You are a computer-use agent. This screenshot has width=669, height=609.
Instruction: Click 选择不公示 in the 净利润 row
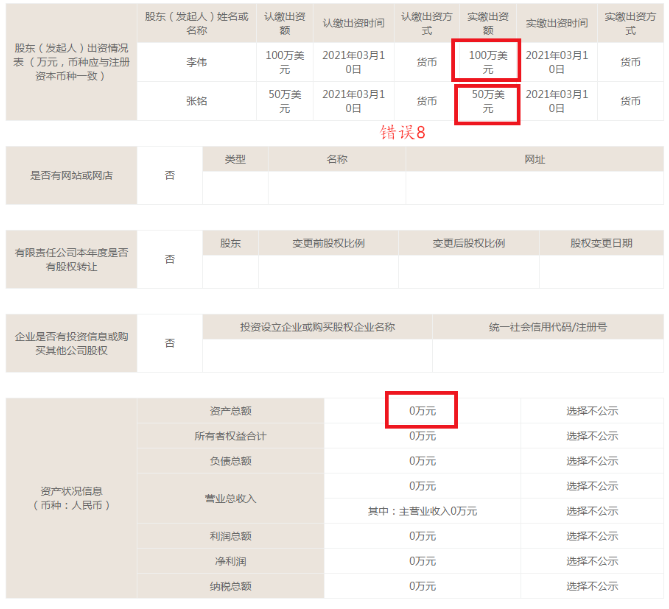coord(592,561)
